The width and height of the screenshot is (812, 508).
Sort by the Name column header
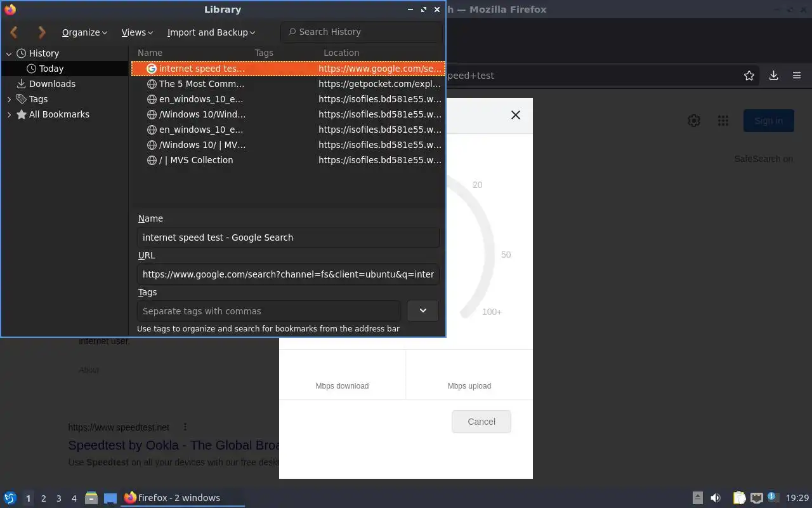(150, 53)
